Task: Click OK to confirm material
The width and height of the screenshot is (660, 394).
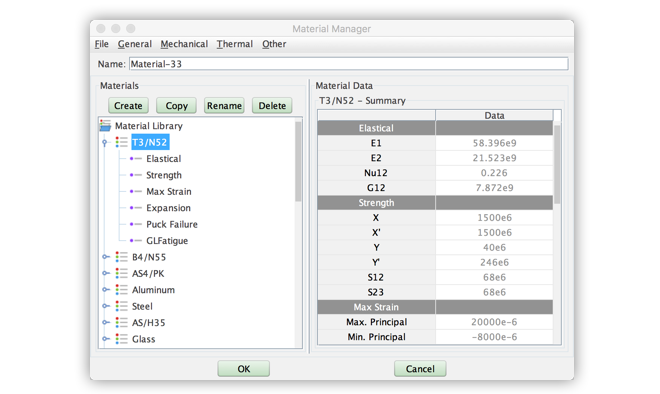Action: pos(244,369)
